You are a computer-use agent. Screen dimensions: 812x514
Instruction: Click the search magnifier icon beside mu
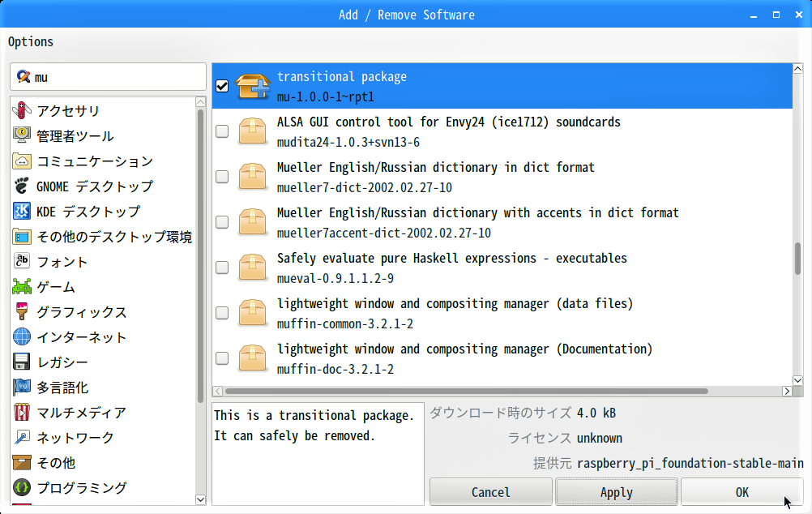24,77
